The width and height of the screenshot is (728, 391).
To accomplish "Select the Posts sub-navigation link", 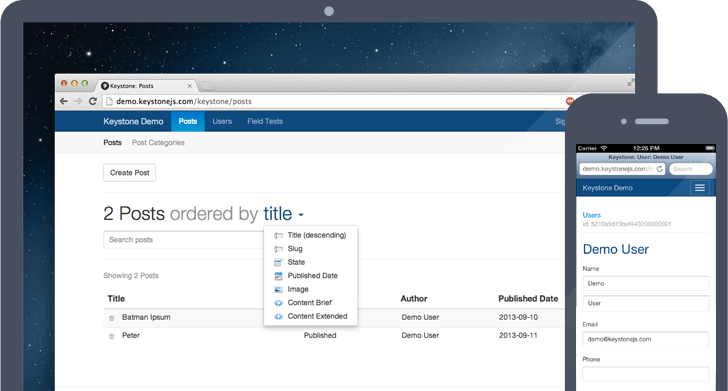I will point(112,143).
